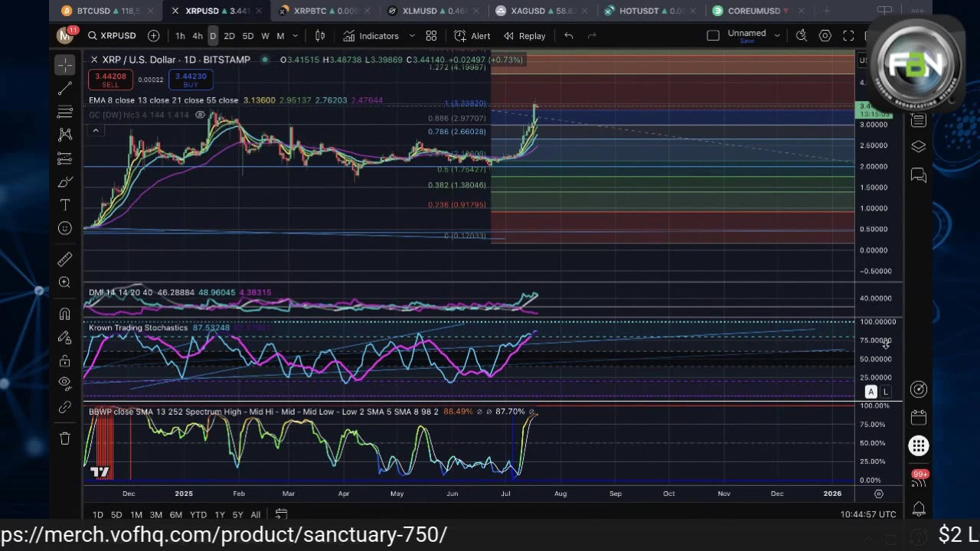Hide all drawings with the eye icon

click(x=65, y=383)
